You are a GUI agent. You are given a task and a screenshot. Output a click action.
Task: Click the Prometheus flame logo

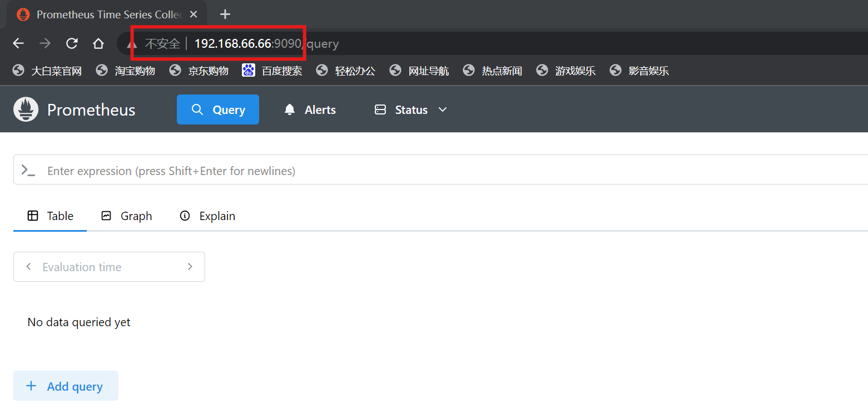pos(26,109)
